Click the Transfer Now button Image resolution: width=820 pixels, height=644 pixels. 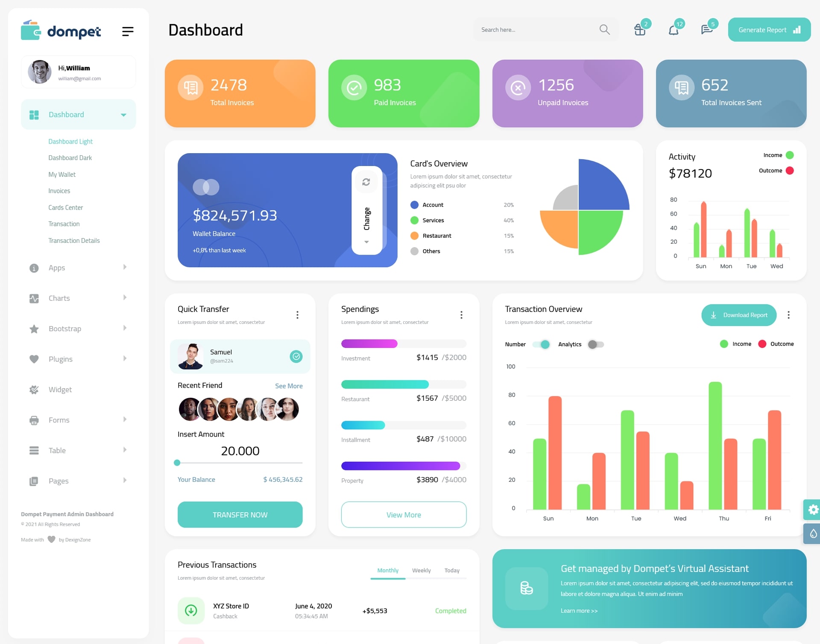click(240, 514)
